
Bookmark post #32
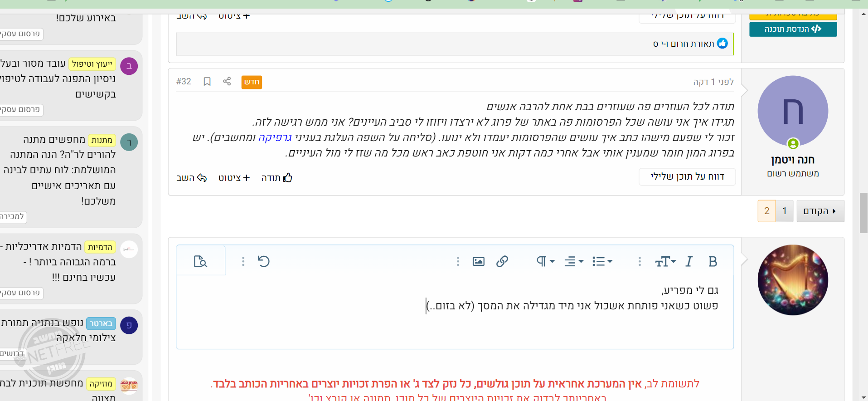(x=207, y=82)
